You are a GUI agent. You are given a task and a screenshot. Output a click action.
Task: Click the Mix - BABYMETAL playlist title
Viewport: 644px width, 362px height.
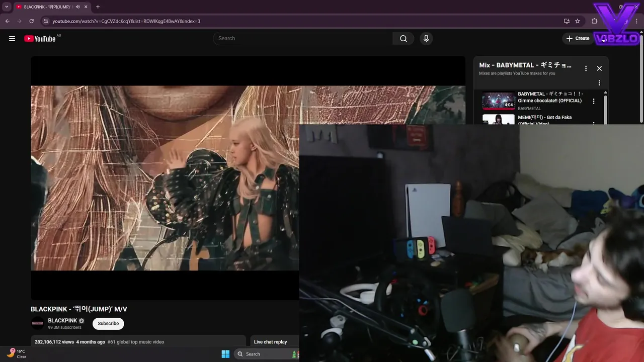525,65
